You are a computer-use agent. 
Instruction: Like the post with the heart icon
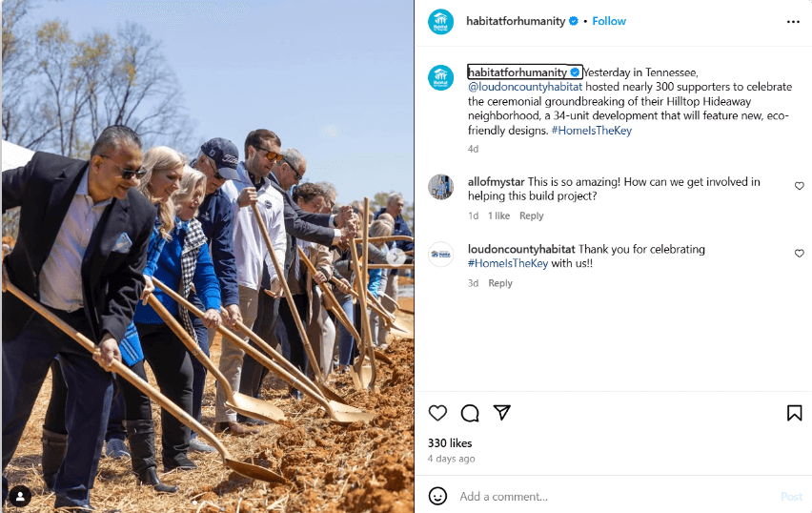tap(437, 413)
